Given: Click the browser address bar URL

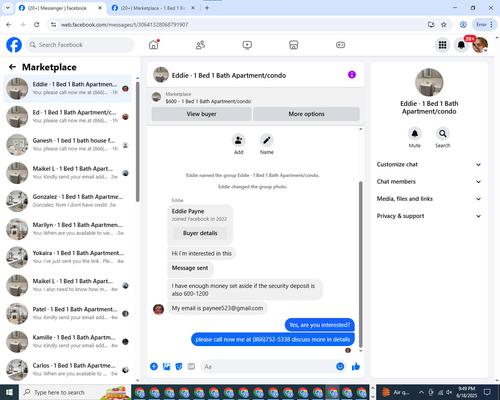Looking at the screenshot, I should [125, 25].
